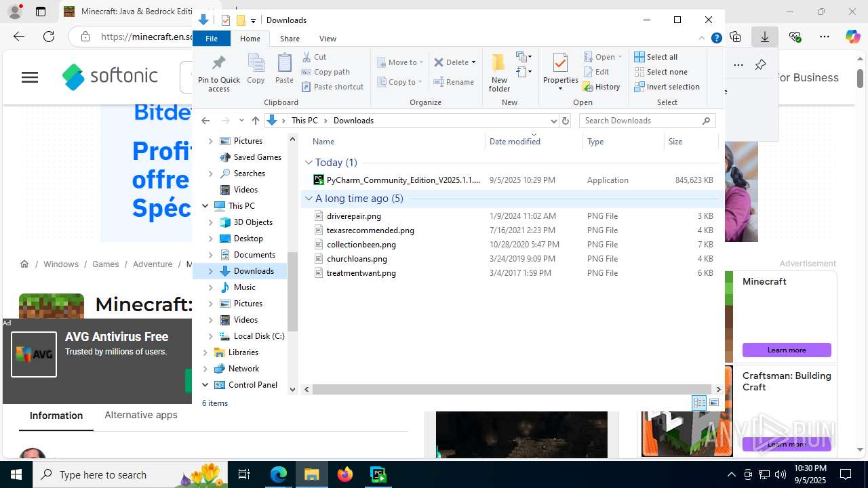This screenshot has width=868, height=488.
Task: Click the Paste ribbon icon
Action: (284, 68)
